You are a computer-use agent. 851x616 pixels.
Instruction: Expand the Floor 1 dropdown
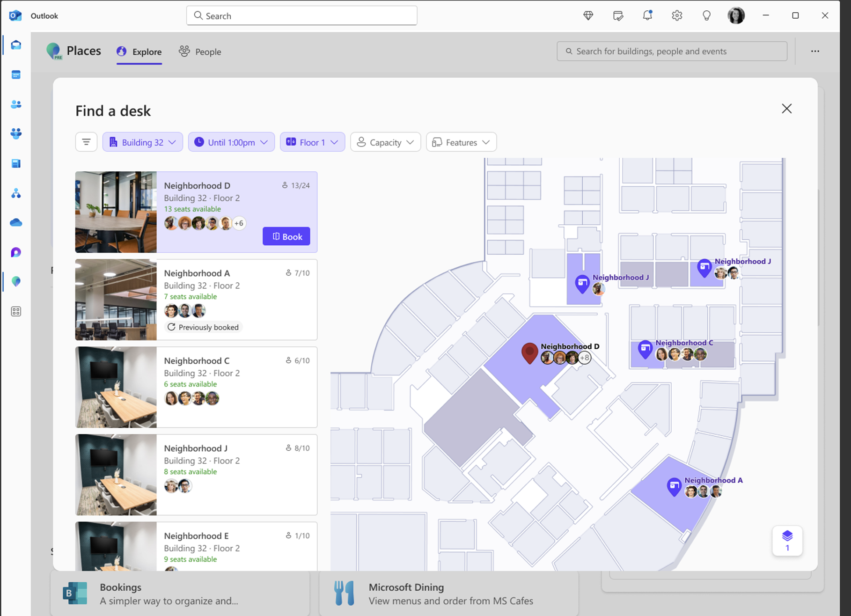tap(312, 142)
